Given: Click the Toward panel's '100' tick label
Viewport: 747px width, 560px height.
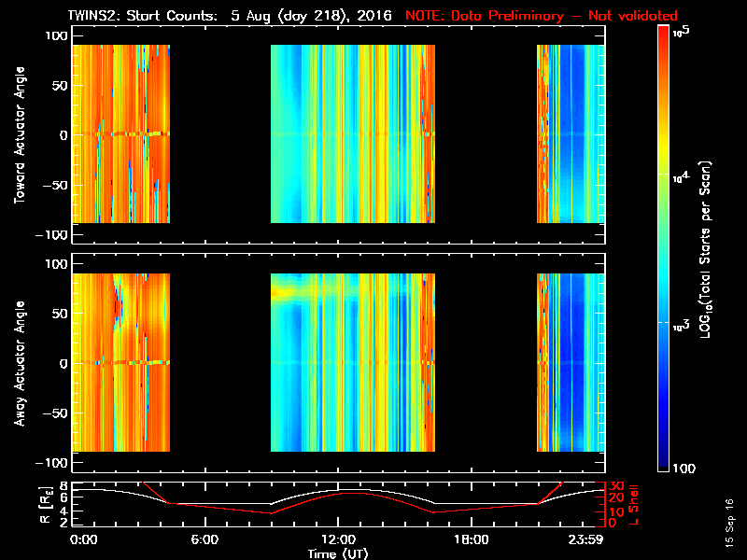Looking at the screenshot, I should click(x=57, y=35).
